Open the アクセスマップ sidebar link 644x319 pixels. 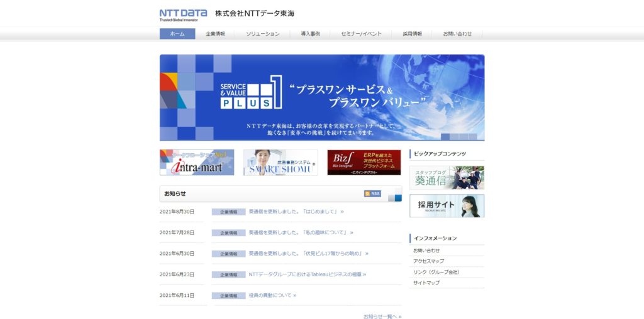tap(428, 261)
